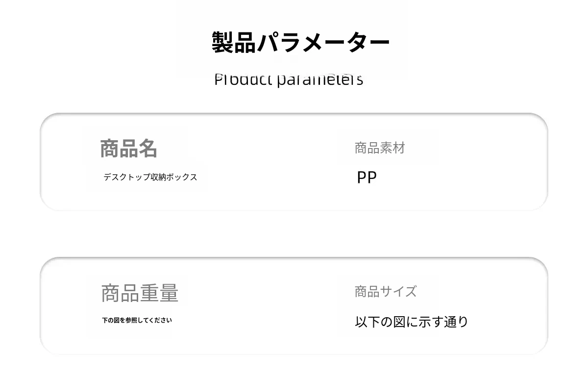Viewport: 588px width, 377px height.
Task: Click the Product parameters English subtitle
Action: pos(289,79)
